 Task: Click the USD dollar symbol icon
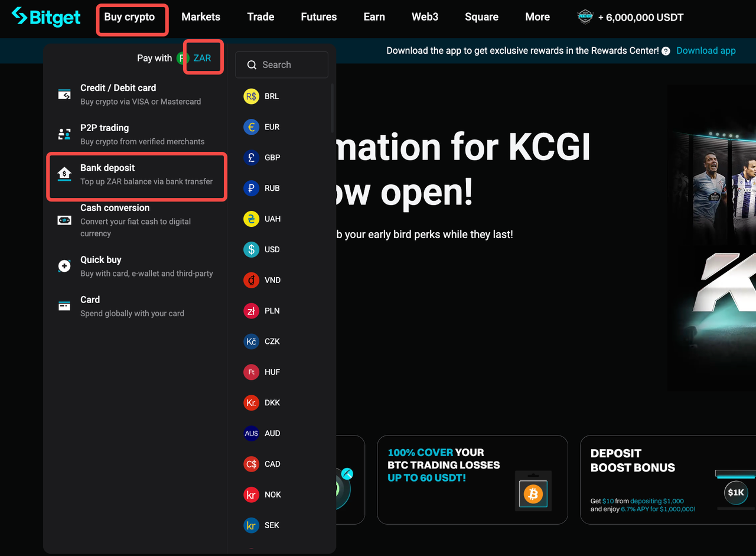(x=251, y=249)
